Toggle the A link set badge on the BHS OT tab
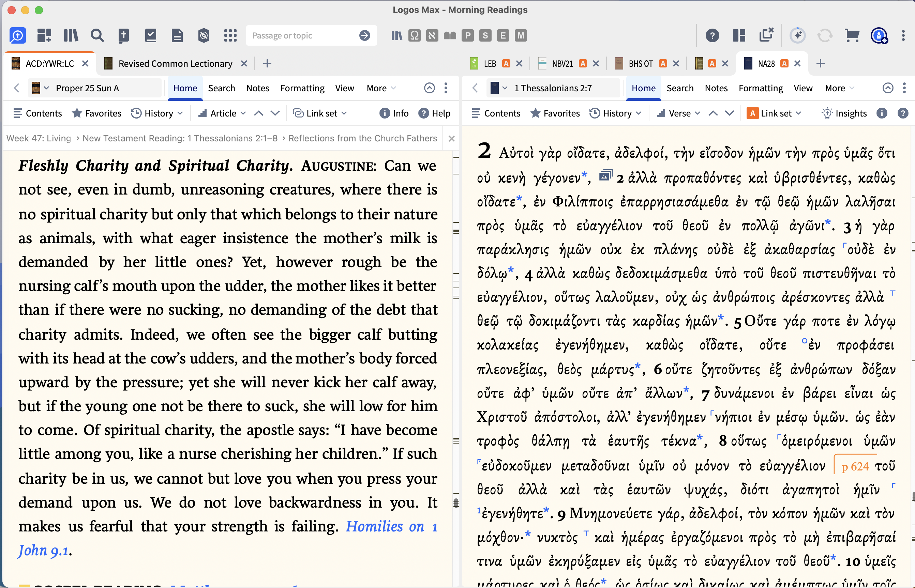Screen dimensions: 915x588 point(663,64)
